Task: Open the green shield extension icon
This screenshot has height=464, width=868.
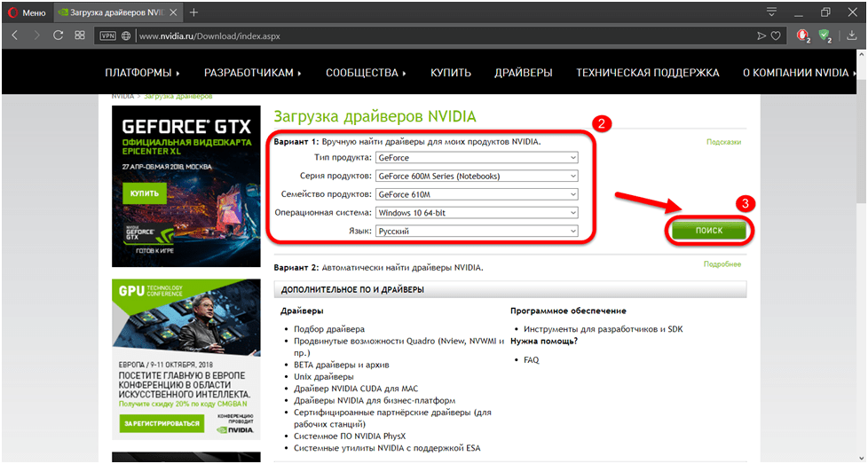Action: pos(825,36)
